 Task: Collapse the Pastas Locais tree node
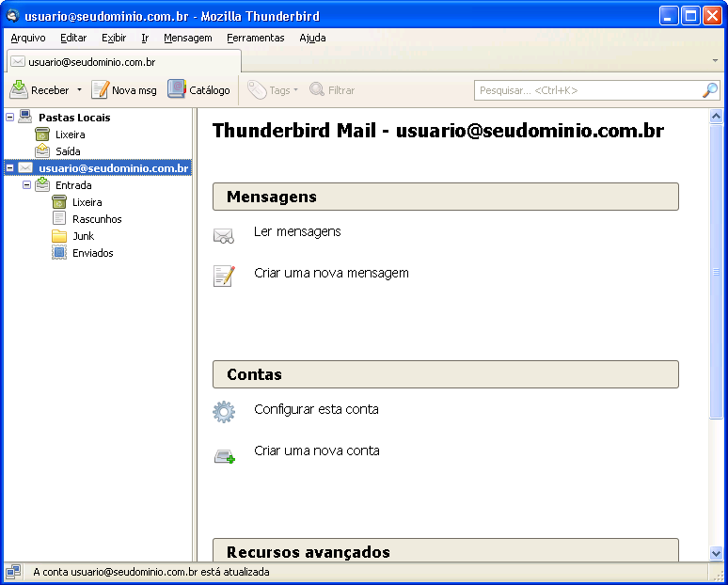click(9, 118)
